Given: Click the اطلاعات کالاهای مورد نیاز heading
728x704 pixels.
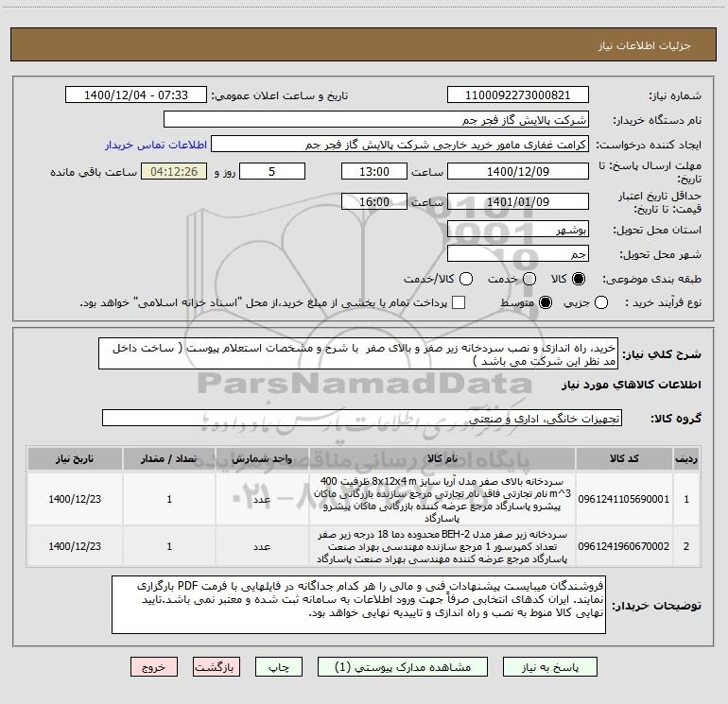Looking at the screenshot, I should coord(631,385).
